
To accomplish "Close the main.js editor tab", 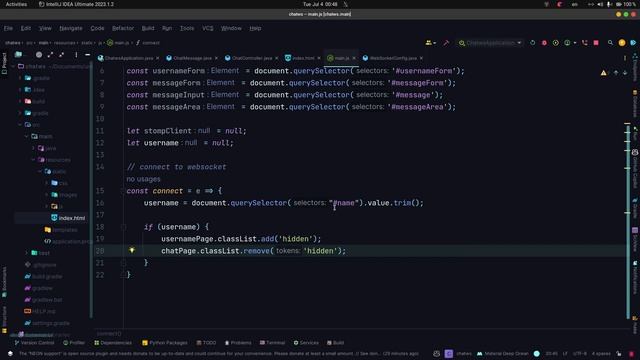I will click(354, 58).
